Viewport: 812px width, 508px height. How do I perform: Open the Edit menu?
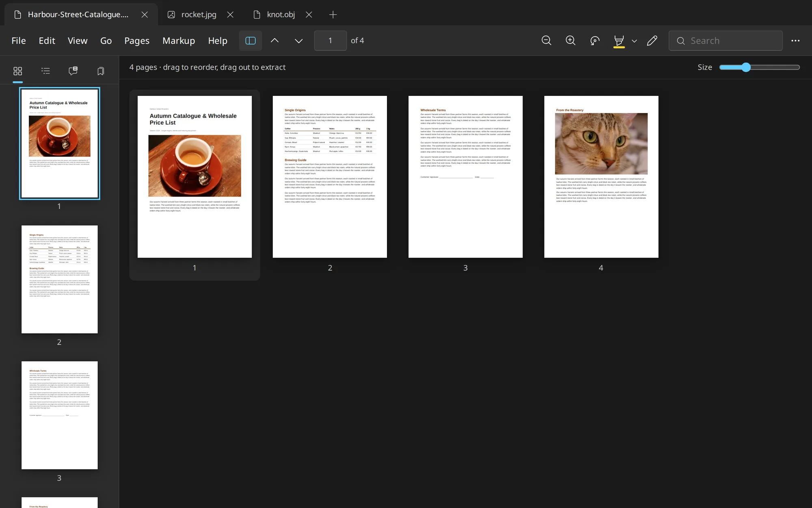47,41
